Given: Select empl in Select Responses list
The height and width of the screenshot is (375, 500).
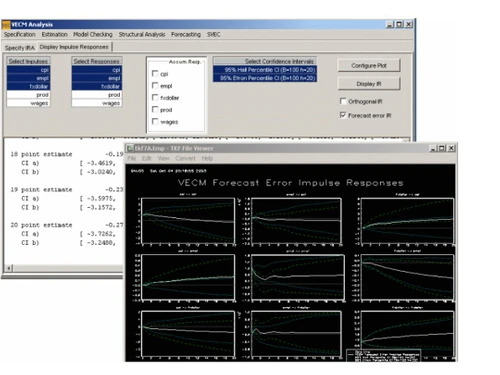Looking at the screenshot, I should pyautogui.click(x=97, y=78).
